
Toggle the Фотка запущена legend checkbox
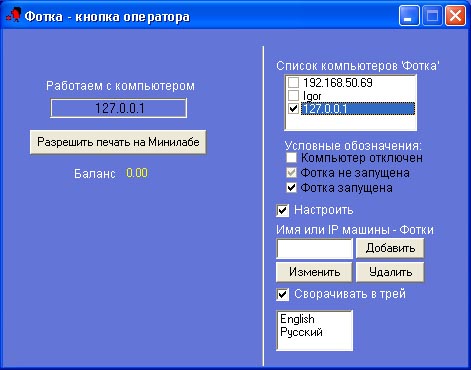point(292,188)
